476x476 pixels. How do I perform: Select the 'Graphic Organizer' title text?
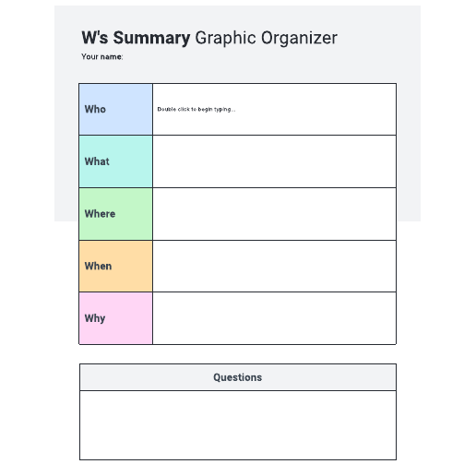tap(267, 38)
